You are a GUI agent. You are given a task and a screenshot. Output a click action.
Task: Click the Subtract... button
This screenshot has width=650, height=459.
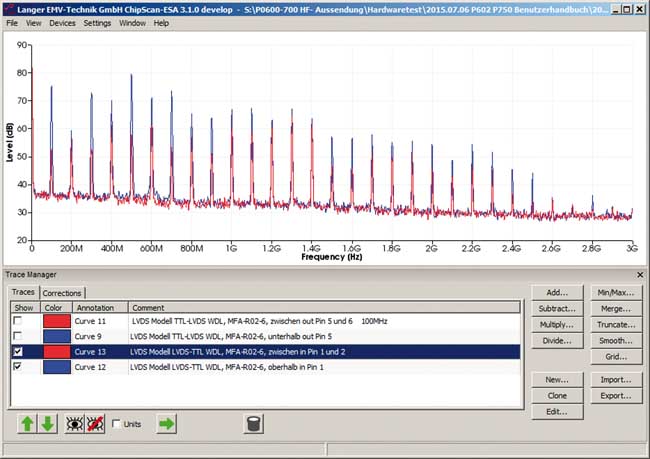pos(557,309)
